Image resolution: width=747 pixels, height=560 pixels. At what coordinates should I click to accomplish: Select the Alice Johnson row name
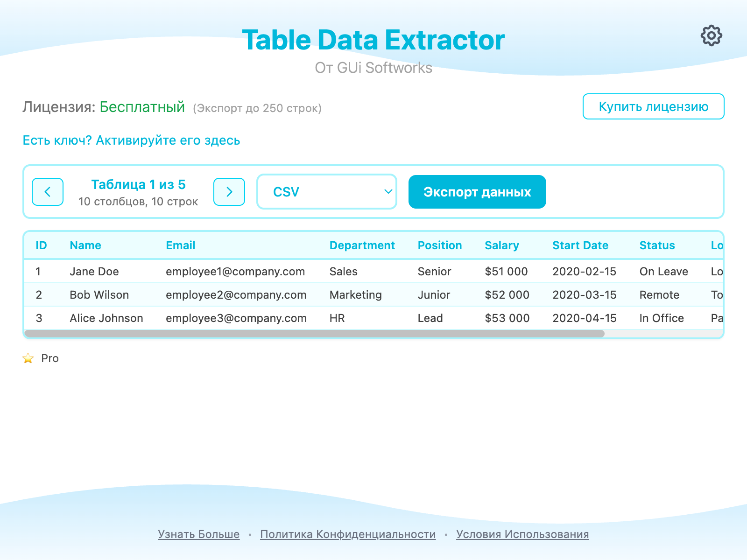106,318
